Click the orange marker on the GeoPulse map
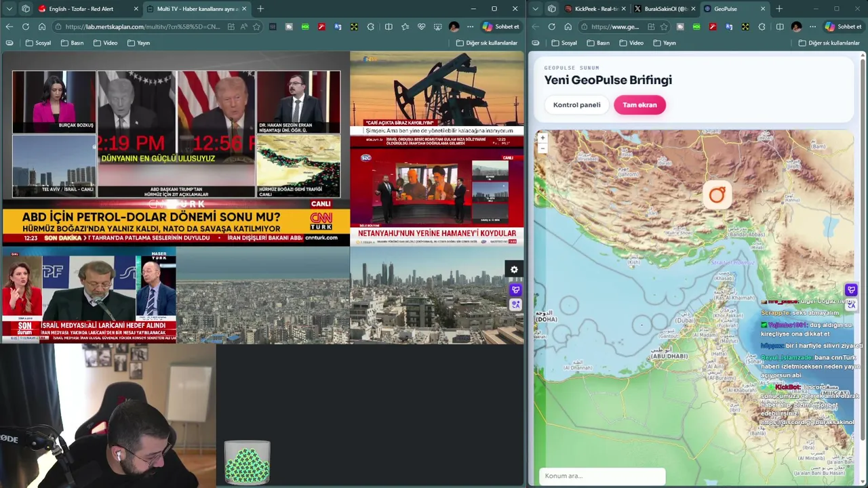Viewport: 868px width, 488px height. click(x=717, y=195)
